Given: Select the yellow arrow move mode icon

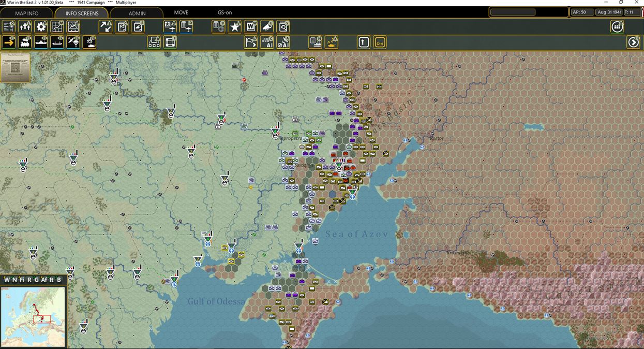Looking at the screenshot, I should pyautogui.click(x=9, y=42).
